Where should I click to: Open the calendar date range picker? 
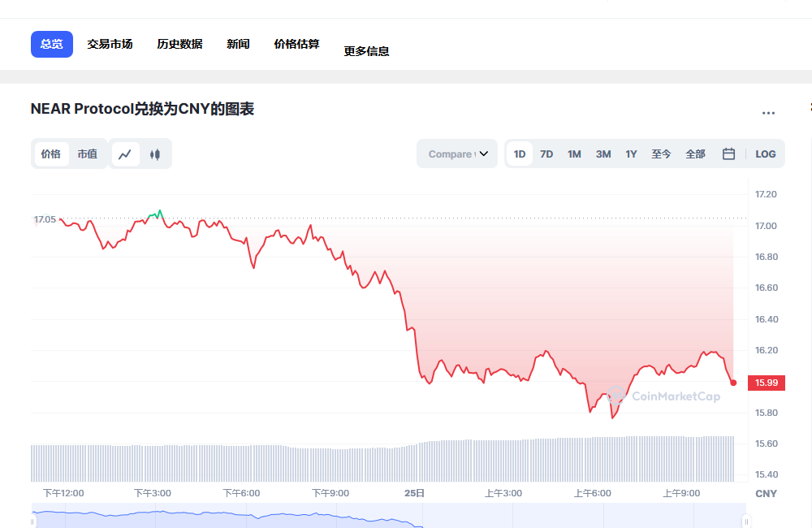pos(728,154)
